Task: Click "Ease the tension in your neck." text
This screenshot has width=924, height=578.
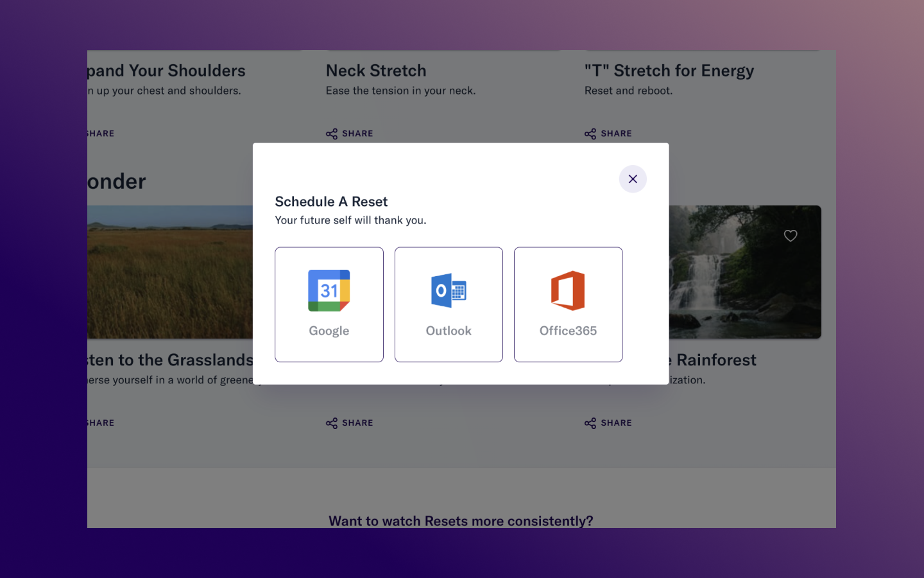Action: tap(400, 91)
